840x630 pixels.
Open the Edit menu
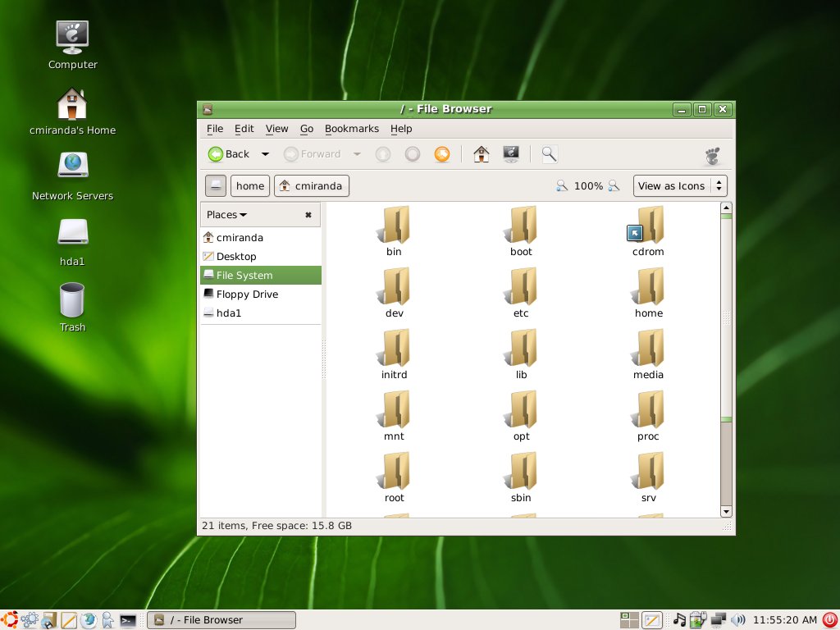click(244, 129)
